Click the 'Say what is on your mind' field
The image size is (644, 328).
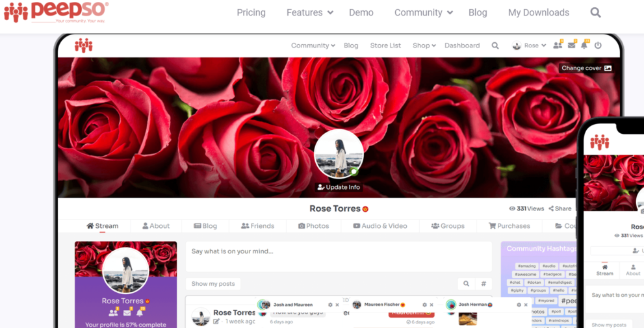338,256
